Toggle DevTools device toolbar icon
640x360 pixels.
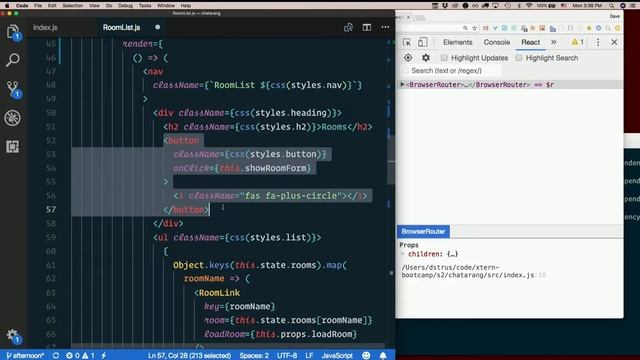422,42
